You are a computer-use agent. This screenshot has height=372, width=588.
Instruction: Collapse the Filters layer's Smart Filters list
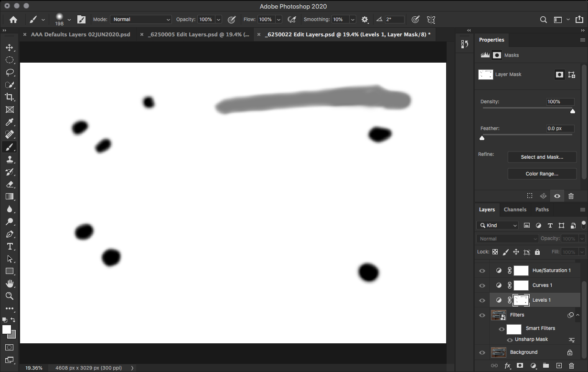point(577,315)
